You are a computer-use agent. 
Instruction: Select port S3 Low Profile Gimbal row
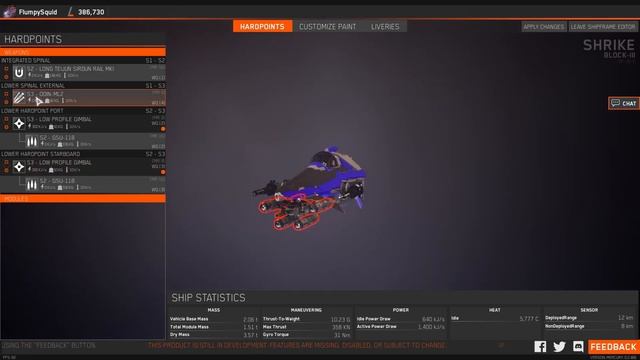(x=89, y=123)
